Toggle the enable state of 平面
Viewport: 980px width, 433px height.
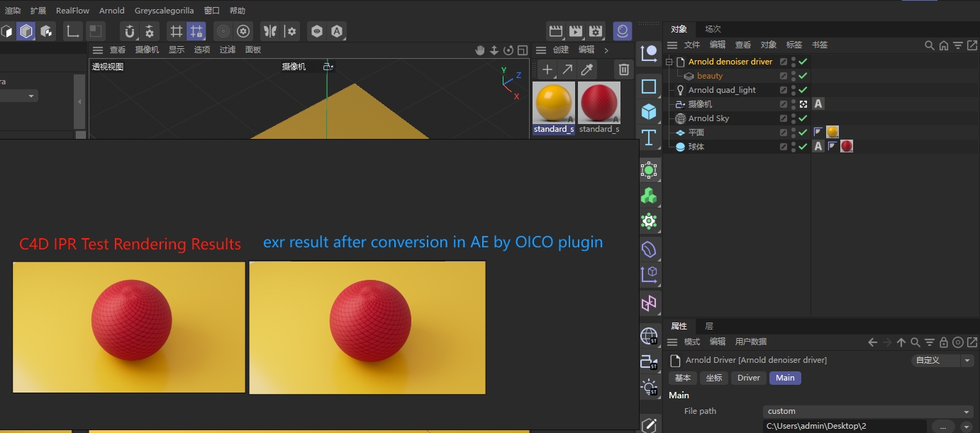tap(803, 132)
